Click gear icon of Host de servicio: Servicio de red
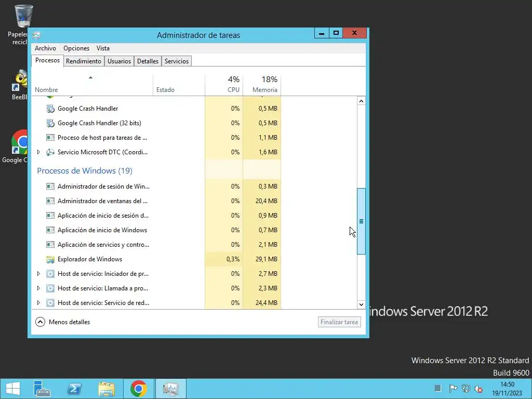This screenshot has width=532, height=399. [x=50, y=303]
